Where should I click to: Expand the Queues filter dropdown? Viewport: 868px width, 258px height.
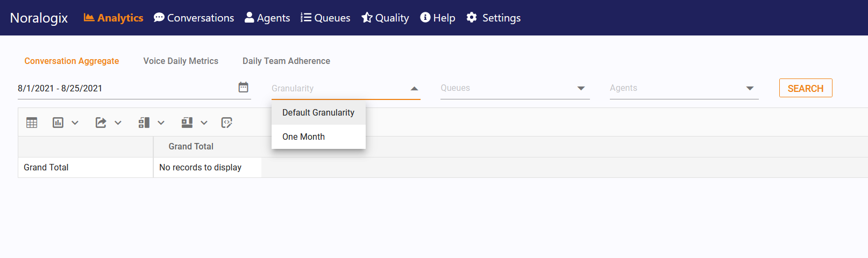(x=581, y=88)
